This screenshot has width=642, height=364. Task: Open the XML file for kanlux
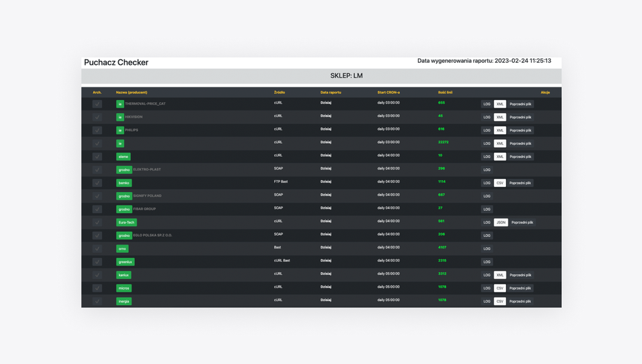click(x=500, y=275)
